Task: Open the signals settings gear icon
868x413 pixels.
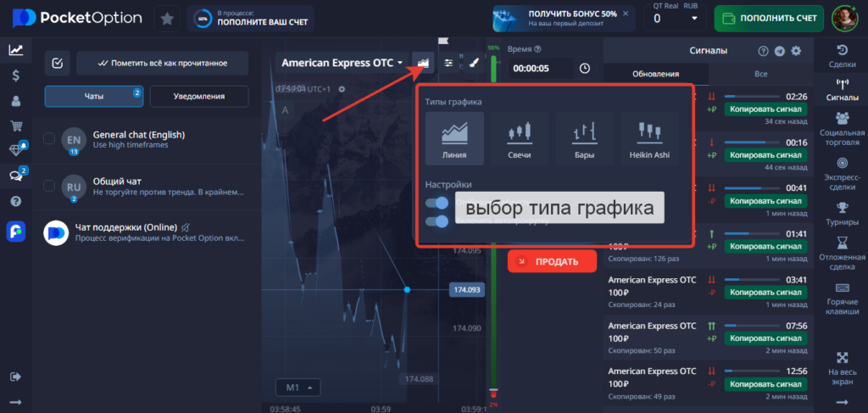Action: coord(796,51)
